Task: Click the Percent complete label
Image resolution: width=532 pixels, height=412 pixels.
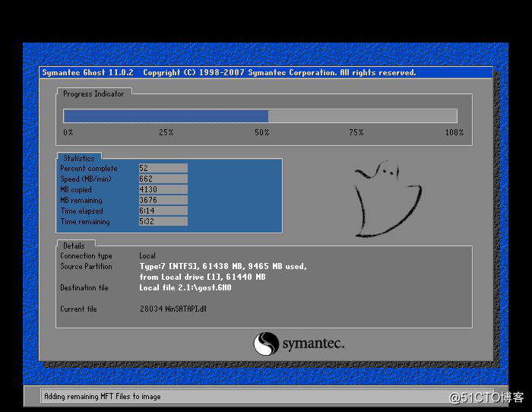Action: pyautogui.click(x=89, y=168)
